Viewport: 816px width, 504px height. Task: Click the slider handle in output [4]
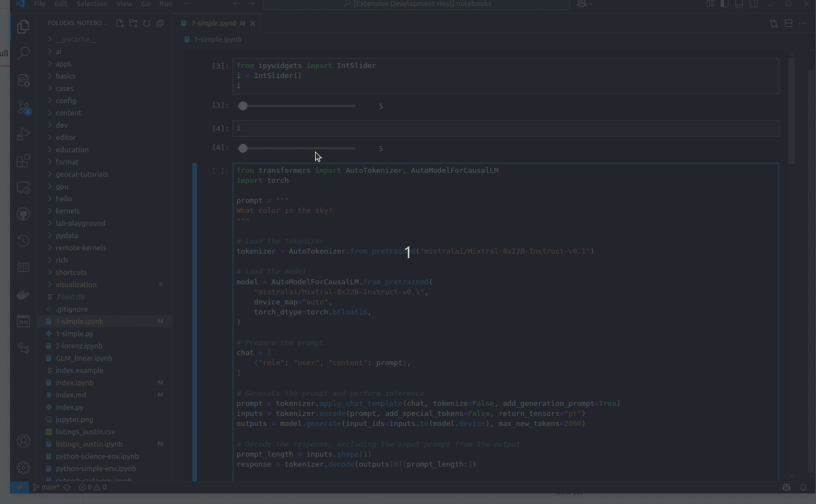(x=243, y=148)
